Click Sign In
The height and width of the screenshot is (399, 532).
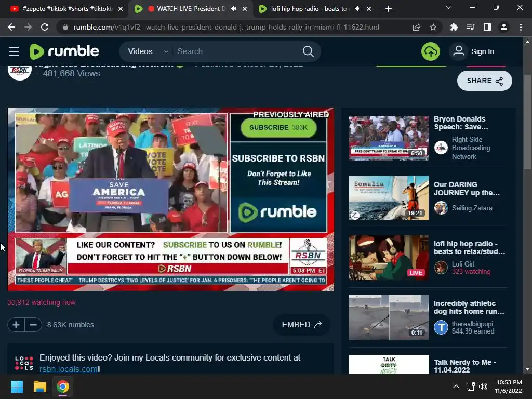click(x=483, y=51)
